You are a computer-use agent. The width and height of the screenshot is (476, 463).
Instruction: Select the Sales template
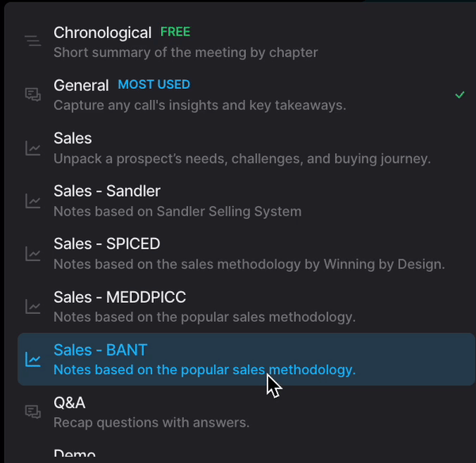click(x=73, y=139)
